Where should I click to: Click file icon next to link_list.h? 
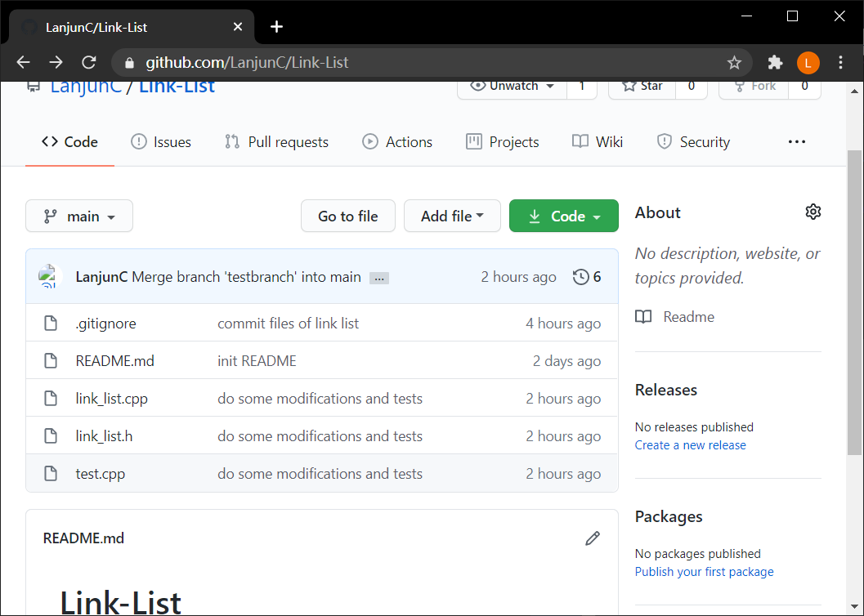click(x=51, y=436)
